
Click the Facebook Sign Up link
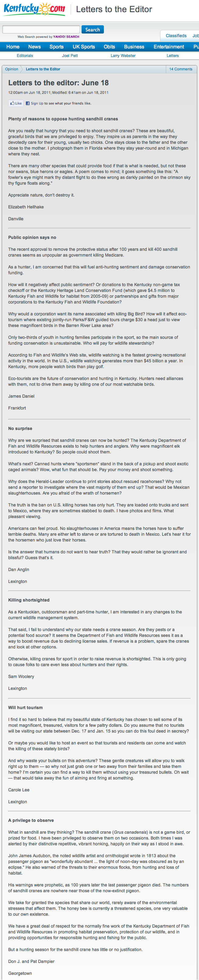pos(37,104)
